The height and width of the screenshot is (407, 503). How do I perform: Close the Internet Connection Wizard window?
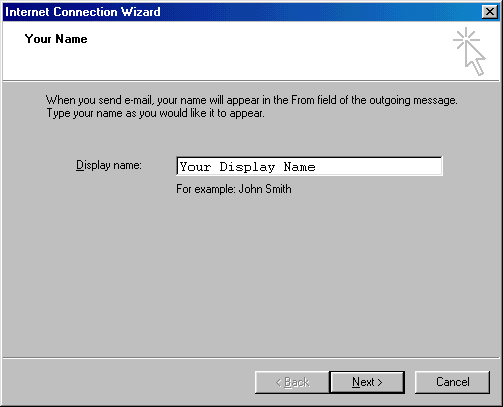click(x=490, y=12)
